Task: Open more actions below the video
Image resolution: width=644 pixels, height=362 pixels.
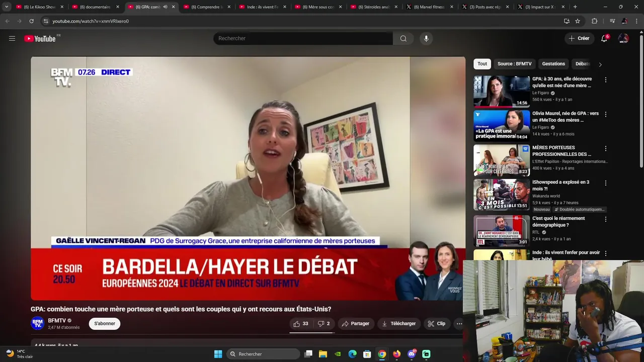Action: tap(459, 324)
